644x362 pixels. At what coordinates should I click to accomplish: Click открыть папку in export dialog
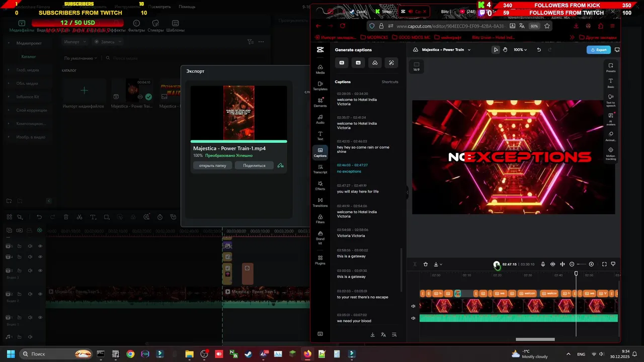coord(212,165)
